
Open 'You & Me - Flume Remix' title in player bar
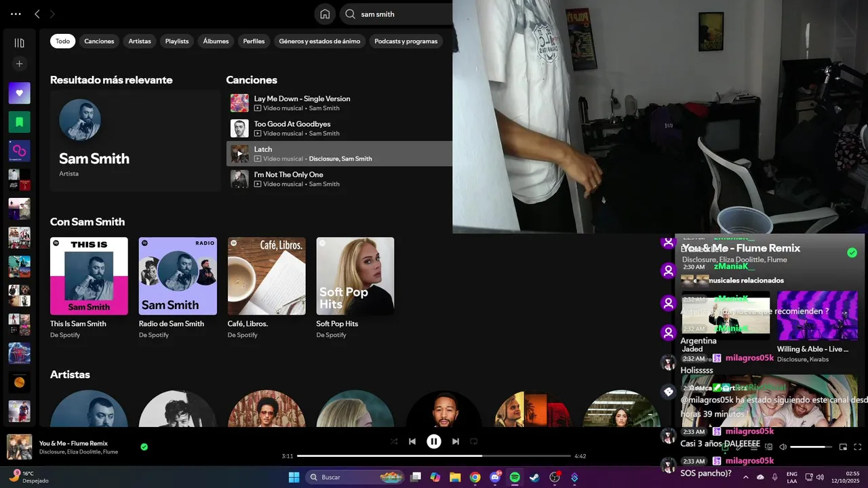click(73, 443)
